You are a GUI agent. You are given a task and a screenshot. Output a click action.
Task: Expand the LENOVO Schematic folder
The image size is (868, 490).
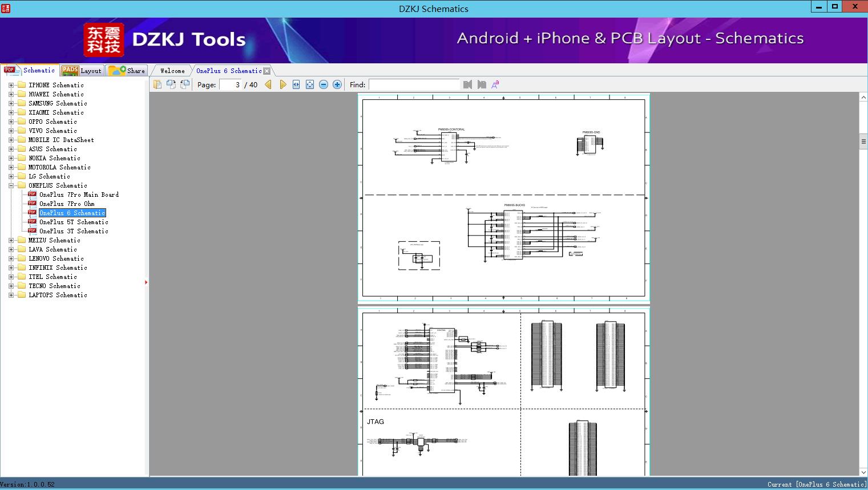pyautogui.click(x=11, y=258)
